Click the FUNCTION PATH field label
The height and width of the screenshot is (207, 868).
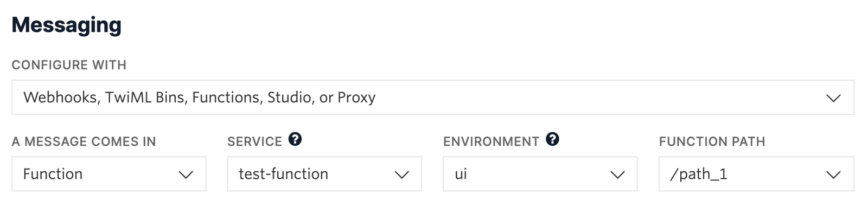tap(712, 142)
